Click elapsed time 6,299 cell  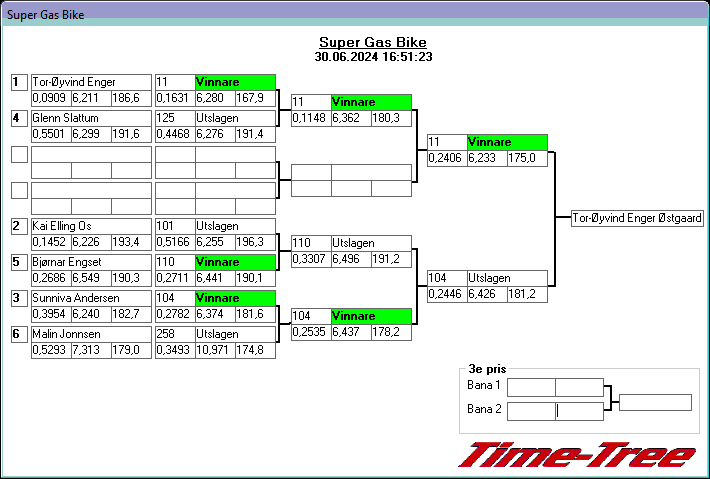pos(91,134)
